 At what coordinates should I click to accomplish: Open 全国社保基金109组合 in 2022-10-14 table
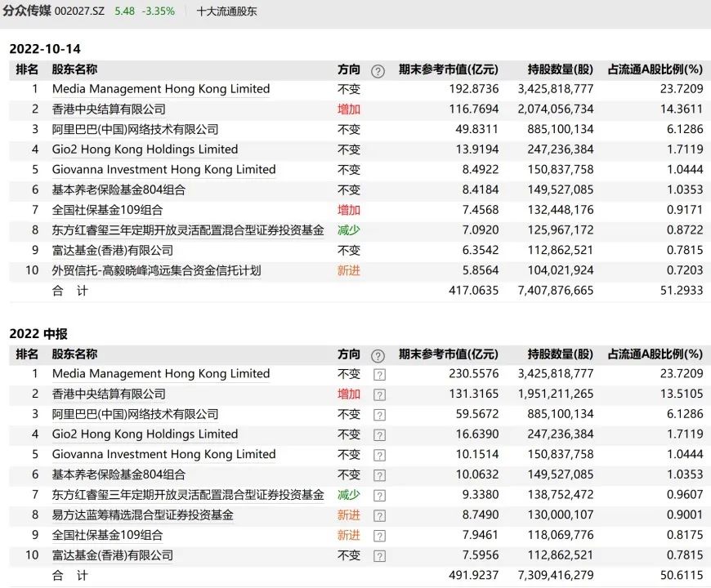coord(107,210)
